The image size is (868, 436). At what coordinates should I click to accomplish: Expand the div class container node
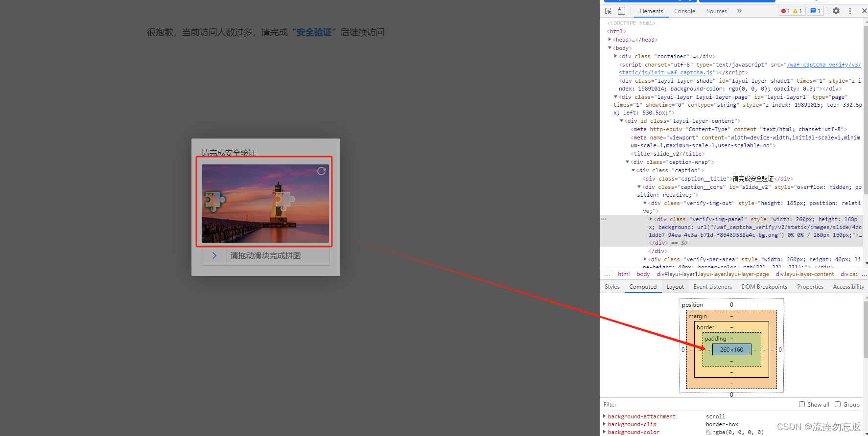pos(615,56)
